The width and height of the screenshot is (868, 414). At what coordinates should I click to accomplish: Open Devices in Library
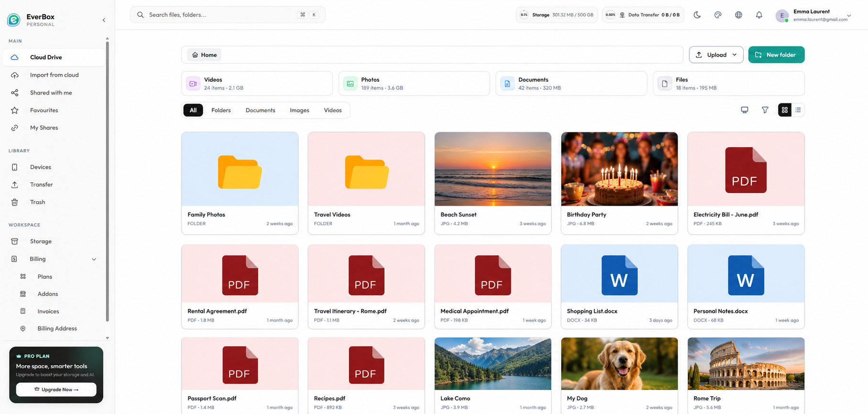53,167
